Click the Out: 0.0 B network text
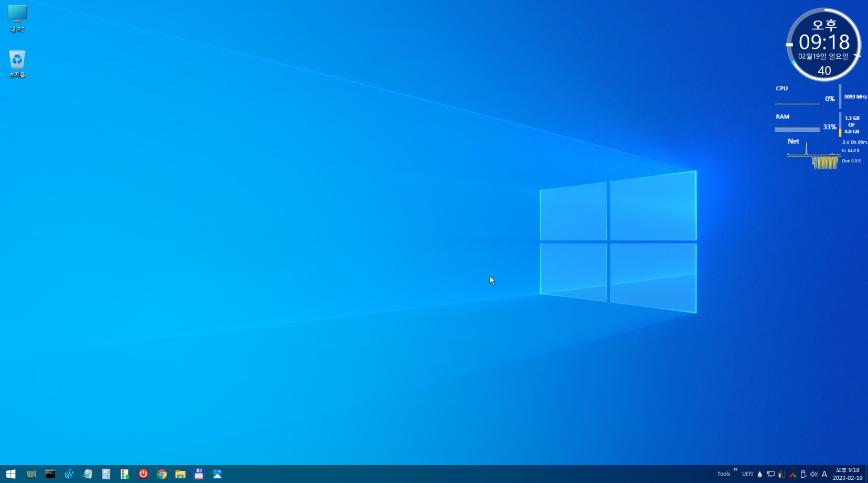The image size is (868, 483). pyautogui.click(x=851, y=161)
